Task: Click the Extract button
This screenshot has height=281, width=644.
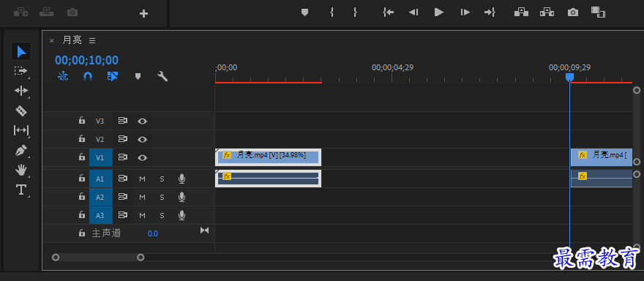Action: 547,12
